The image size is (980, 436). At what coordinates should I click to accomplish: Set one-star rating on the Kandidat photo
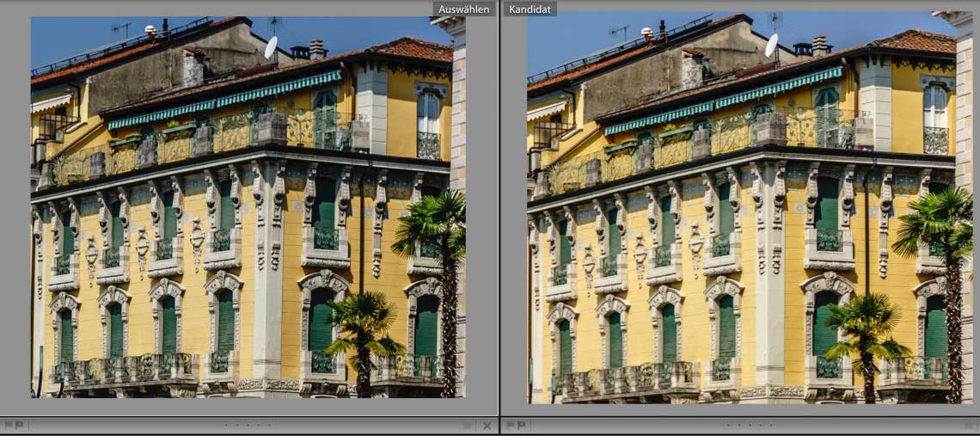tap(727, 425)
